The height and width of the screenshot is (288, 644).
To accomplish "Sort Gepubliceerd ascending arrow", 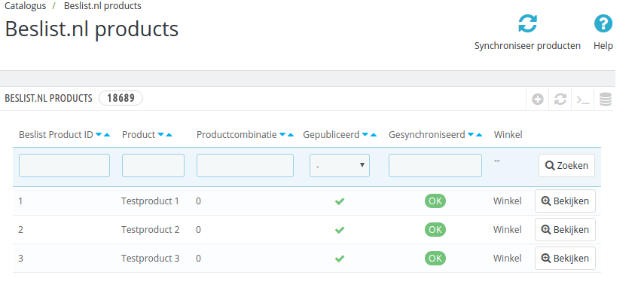I will 373,135.
